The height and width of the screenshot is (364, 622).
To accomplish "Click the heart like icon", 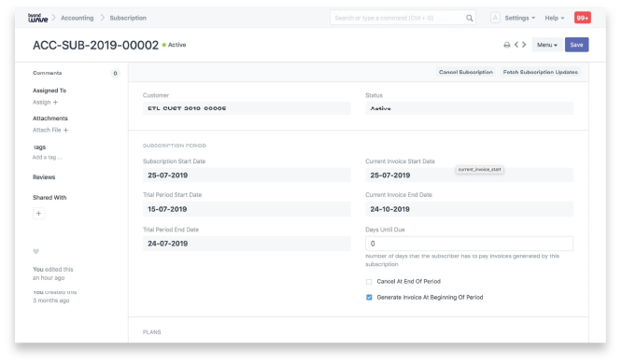I will (x=36, y=251).
